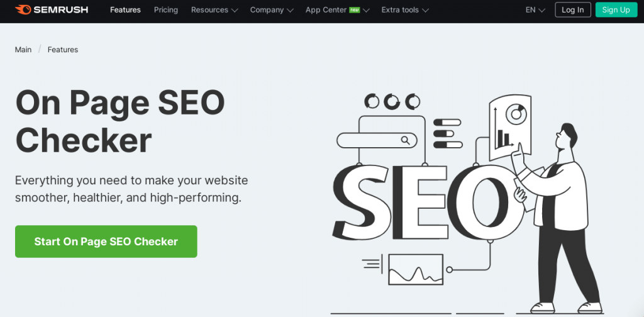Open the Extra tools dropdown
This screenshot has height=317, width=644.
pyautogui.click(x=405, y=10)
